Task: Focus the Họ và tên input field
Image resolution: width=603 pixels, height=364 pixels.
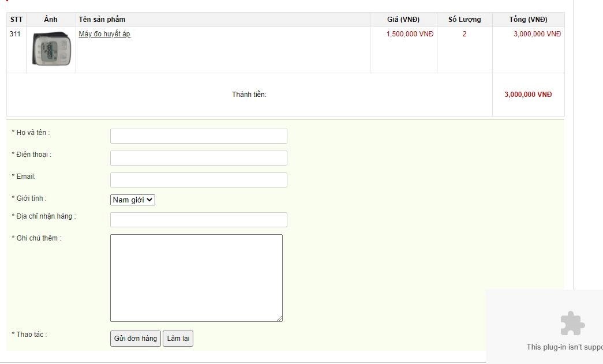Action: click(198, 136)
